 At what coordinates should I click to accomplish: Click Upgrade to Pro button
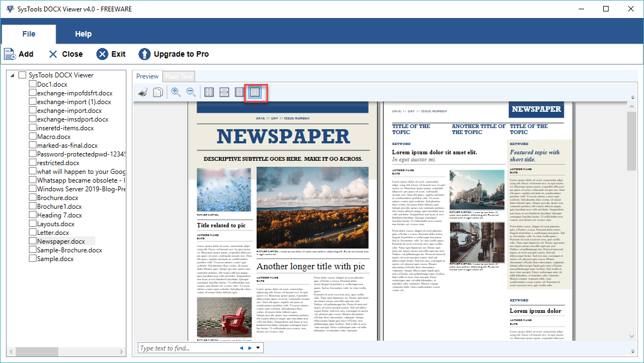173,54
